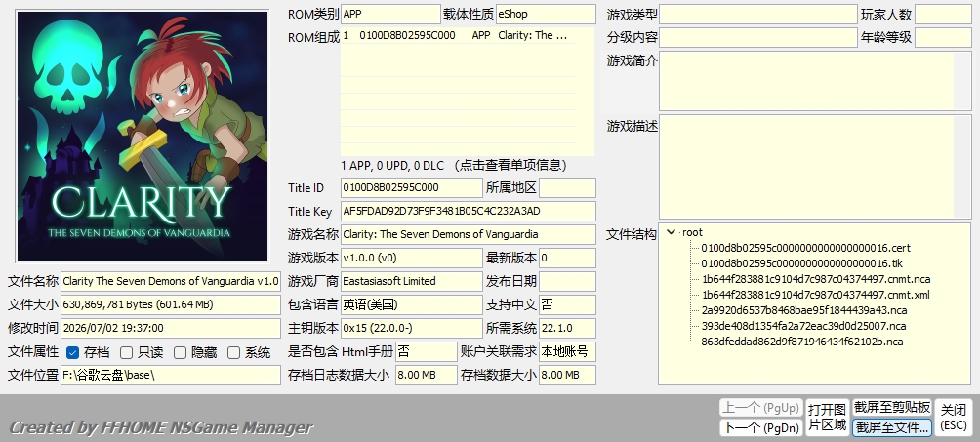Click the 最新版本 field showing 0
980x442 pixels.
point(567,258)
